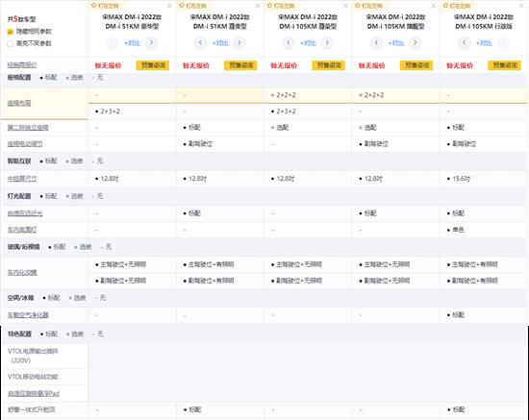Click the 空调/冰箱 section header
Screen dimensions: 529x420
[20, 298]
